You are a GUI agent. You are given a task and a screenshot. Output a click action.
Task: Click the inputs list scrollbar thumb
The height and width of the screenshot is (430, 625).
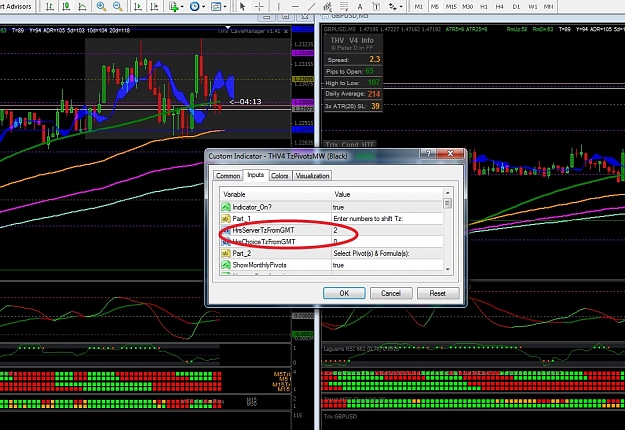pos(448,204)
